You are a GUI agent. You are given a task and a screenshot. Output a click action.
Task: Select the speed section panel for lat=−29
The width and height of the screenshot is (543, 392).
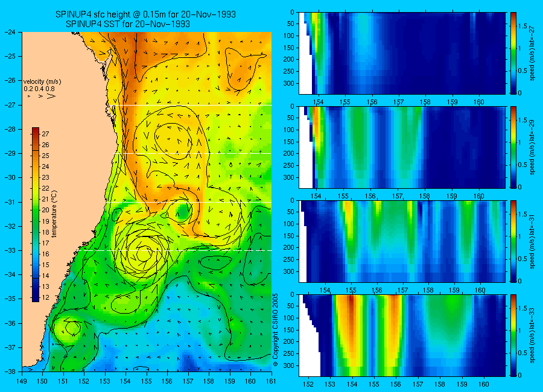pyautogui.click(x=402, y=147)
